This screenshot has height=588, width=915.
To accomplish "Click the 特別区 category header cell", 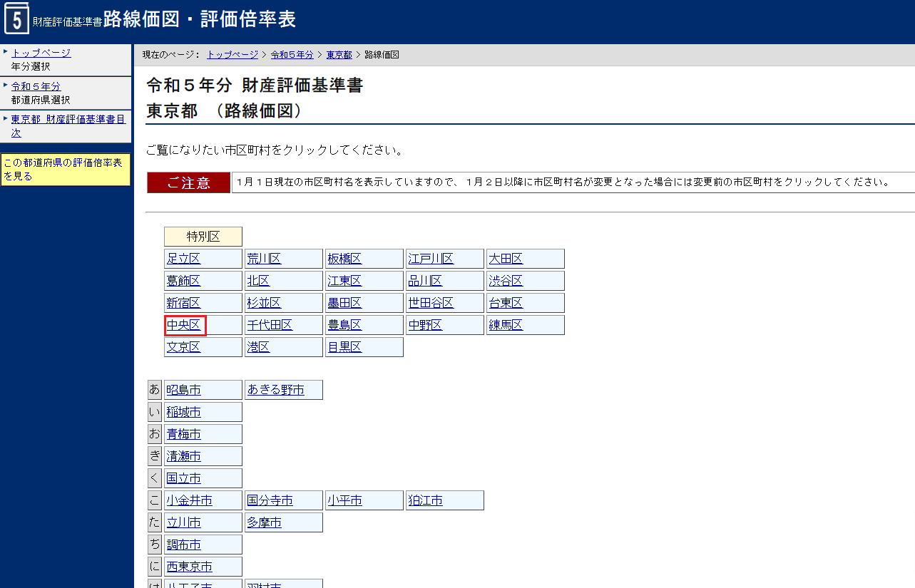I will (x=203, y=237).
